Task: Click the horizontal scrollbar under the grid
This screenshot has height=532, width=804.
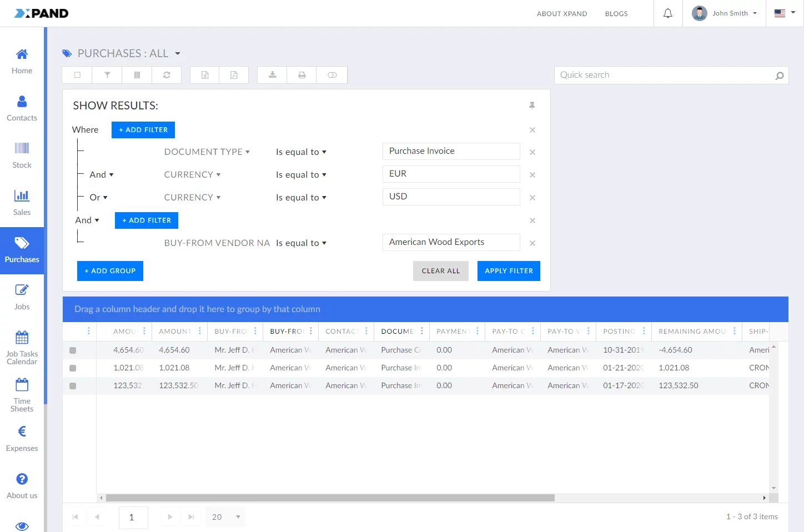Action: pos(330,498)
